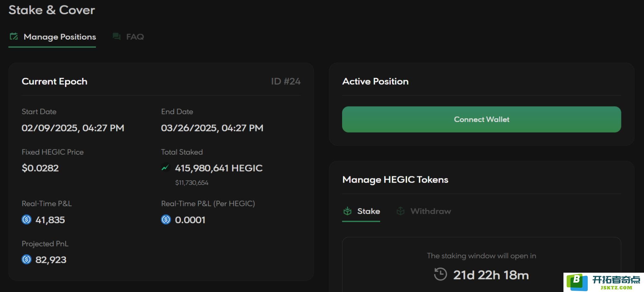Click the 21d 22h 18m countdown timer
The image size is (644, 292).
pos(491,275)
